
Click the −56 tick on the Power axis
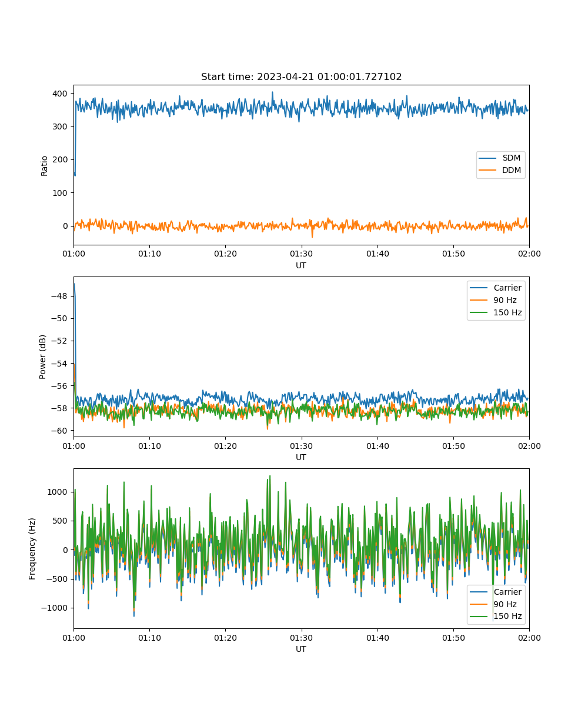(x=60, y=385)
